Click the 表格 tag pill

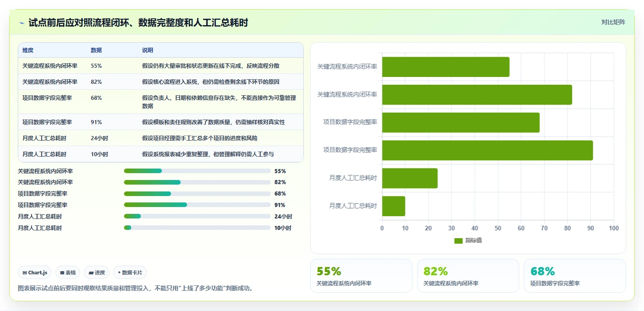[68, 273]
